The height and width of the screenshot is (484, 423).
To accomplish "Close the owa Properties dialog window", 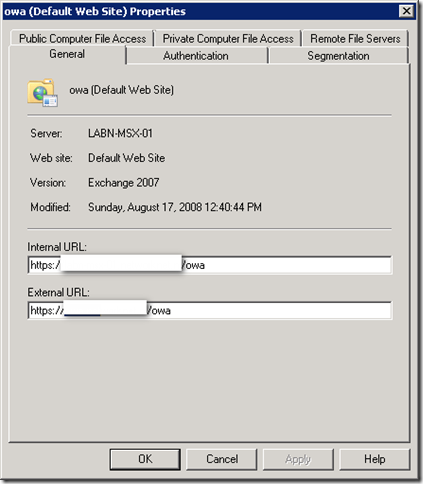I will [406, 11].
